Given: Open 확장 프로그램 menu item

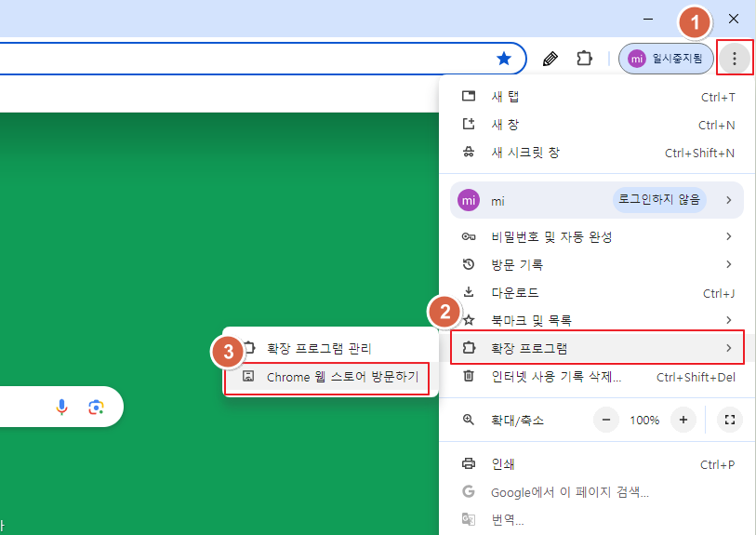Looking at the screenshot, I should pyautogui.click(x=598, y=347).
